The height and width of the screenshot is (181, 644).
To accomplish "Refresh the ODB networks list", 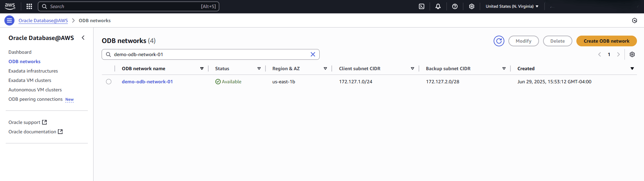I will 499,41.
